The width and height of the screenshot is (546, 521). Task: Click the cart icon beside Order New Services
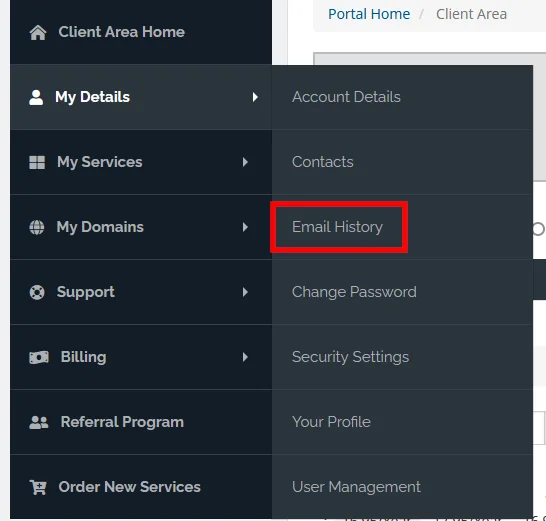coord(38,487)
